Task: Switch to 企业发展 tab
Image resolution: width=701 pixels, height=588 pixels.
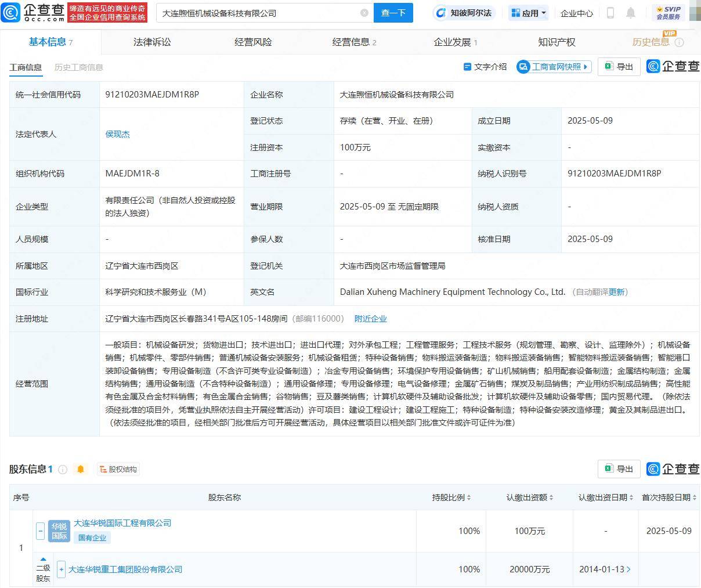Action: coord(456,42)
